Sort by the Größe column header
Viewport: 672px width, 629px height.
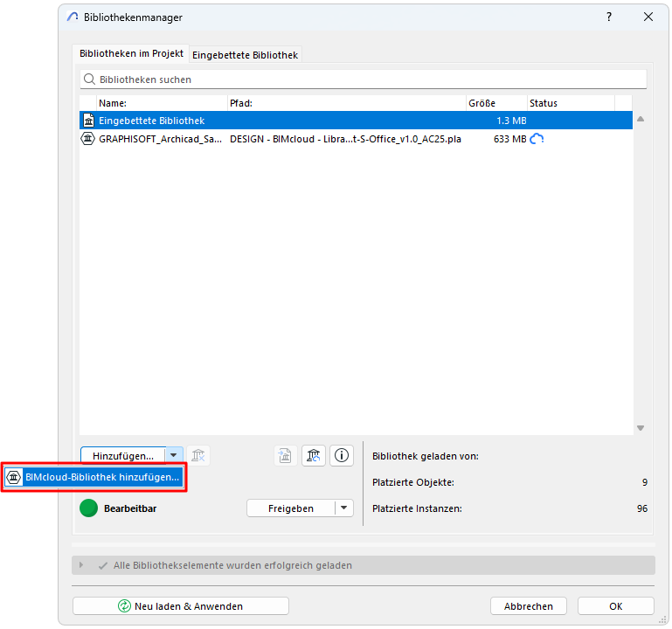pos(496,103)
